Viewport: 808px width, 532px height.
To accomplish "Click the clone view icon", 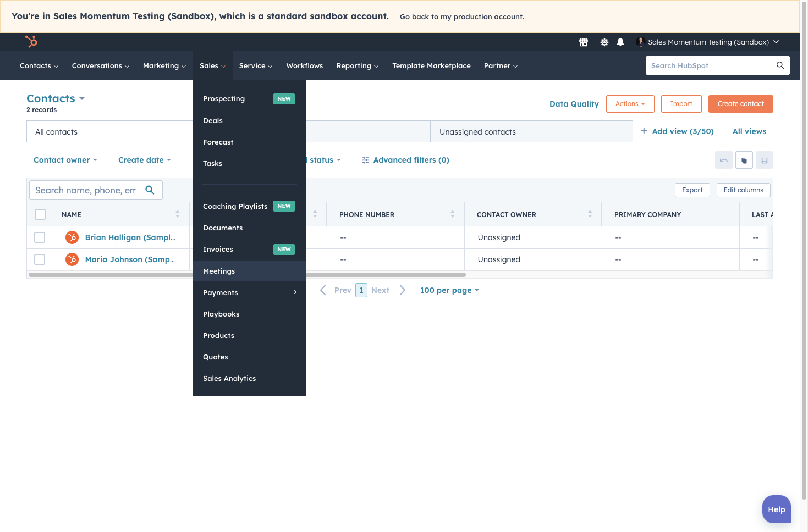I will [744, 160].
